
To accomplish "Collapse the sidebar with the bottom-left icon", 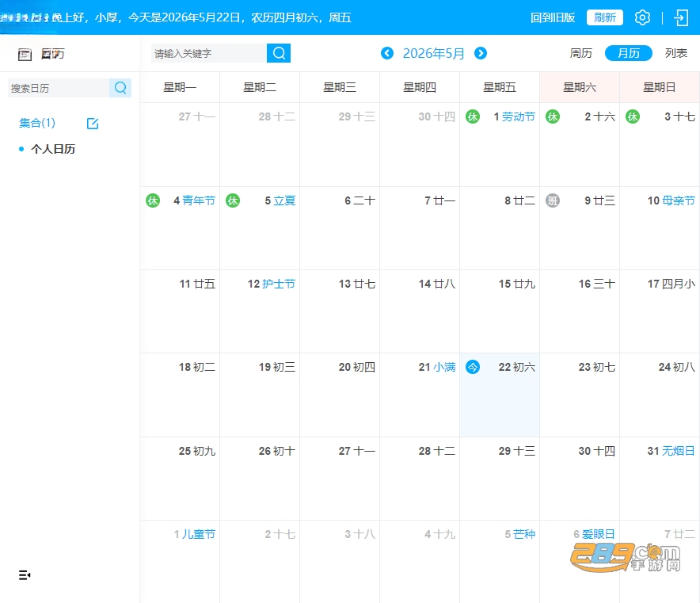I will click(25, 574).
